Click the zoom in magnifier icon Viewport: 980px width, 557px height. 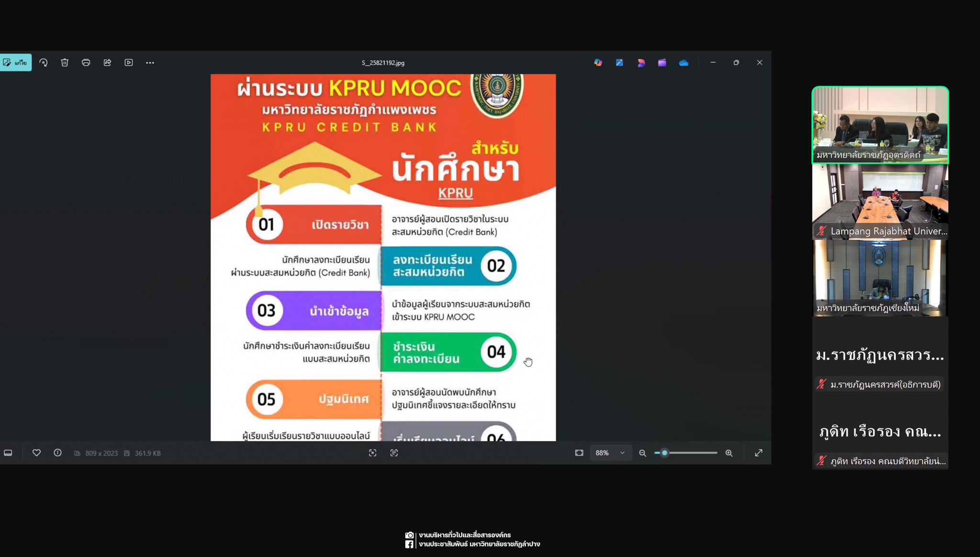(729, 453)
